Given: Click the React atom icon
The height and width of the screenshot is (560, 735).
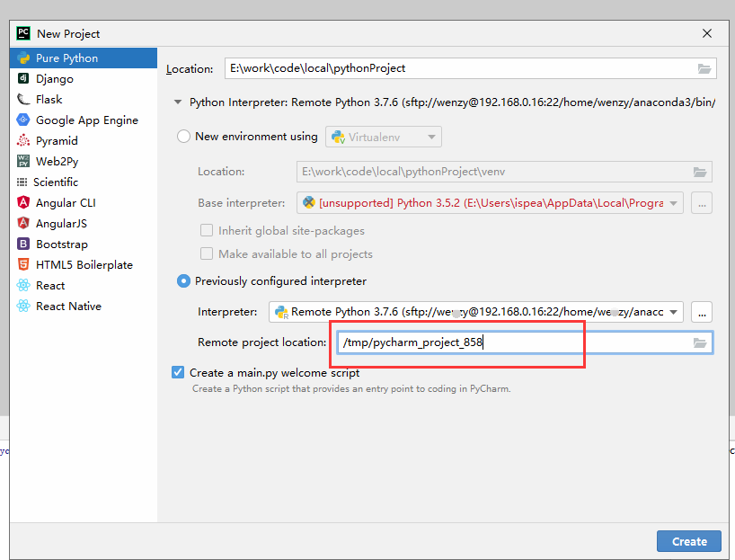Looking at the screenshot, I should tap(23, 285).
